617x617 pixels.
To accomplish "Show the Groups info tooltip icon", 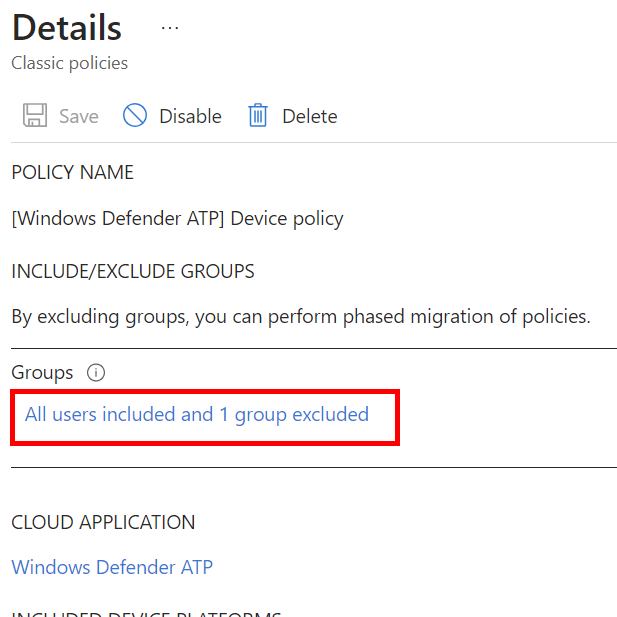I will pyautogui.click(x=96, y=373).
